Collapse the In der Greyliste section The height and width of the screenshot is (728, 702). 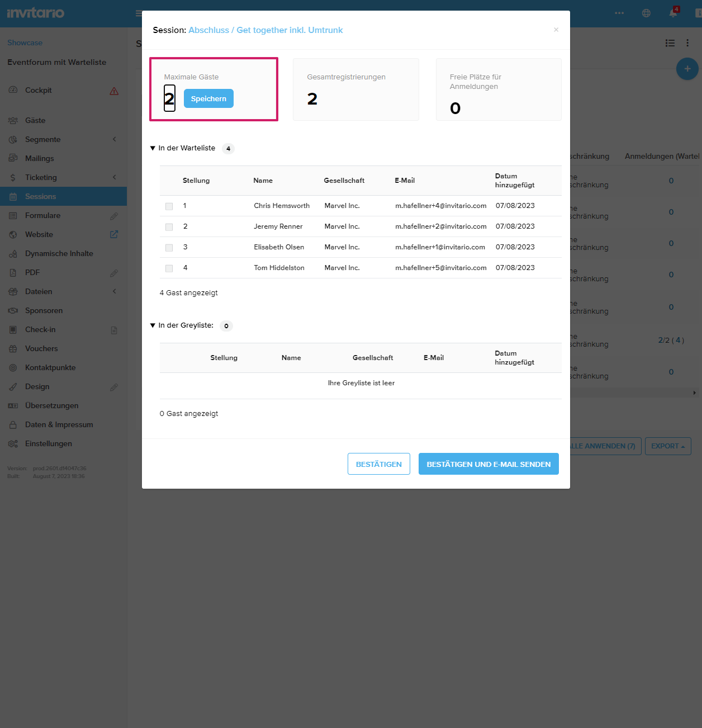tap(153, 325)
